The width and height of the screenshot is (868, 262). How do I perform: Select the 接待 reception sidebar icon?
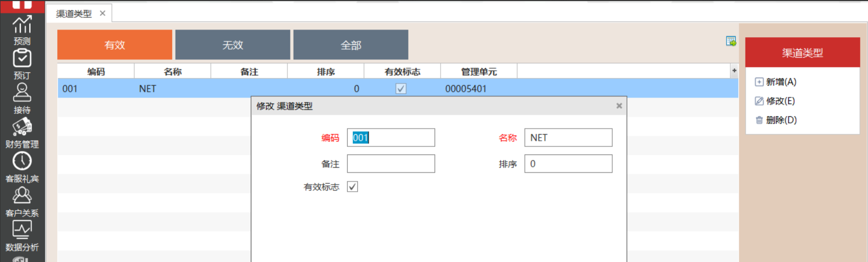[x=22, y=93]
